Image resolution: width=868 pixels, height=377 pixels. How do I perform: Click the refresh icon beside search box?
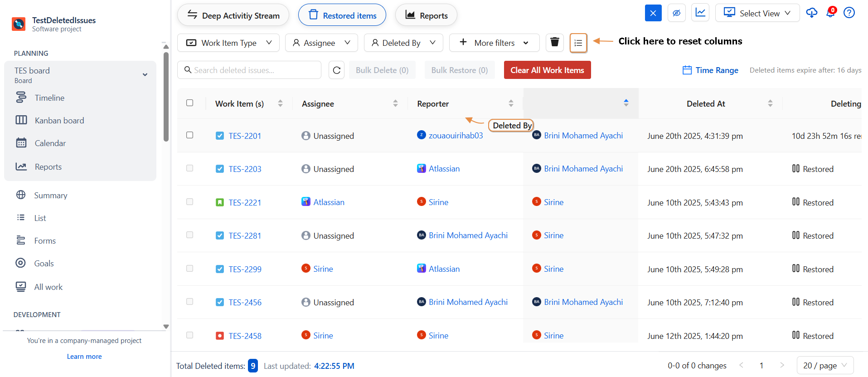pos(336,70)
